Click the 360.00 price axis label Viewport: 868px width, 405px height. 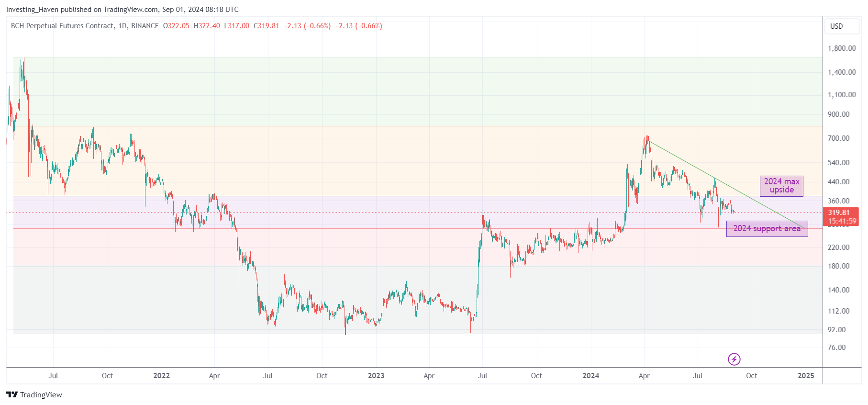[839, 201]
